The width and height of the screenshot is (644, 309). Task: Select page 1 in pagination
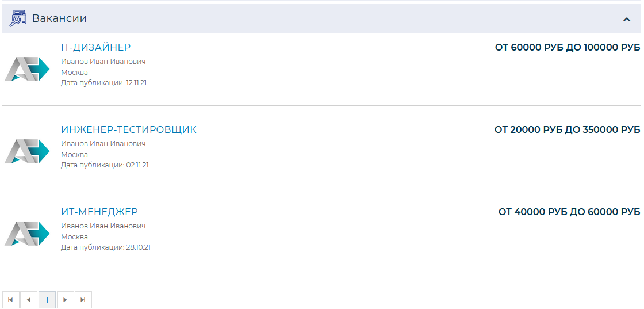[47, 300]
